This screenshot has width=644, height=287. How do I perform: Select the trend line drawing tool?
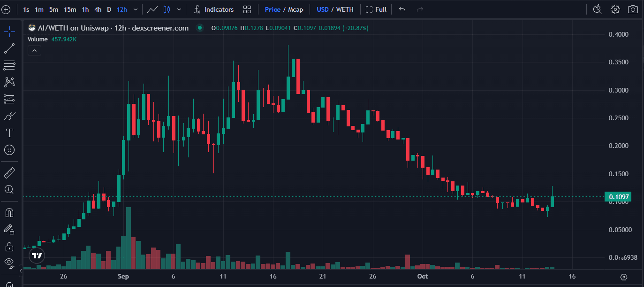(9, 48)
